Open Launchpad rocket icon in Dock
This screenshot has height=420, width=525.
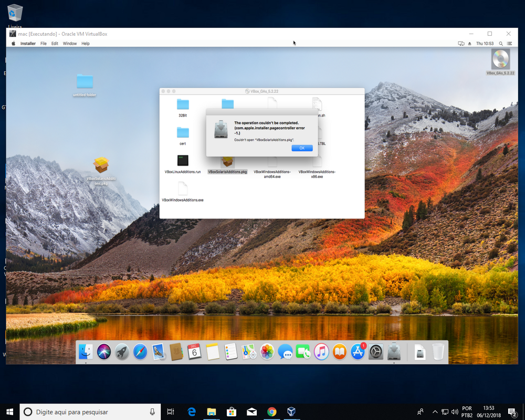[122, 352]
